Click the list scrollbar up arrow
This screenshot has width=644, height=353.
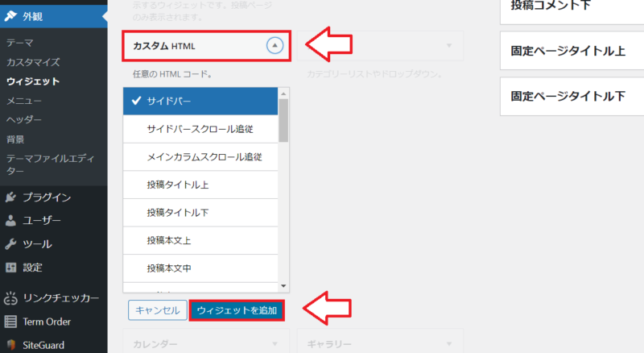pos(283,93)
